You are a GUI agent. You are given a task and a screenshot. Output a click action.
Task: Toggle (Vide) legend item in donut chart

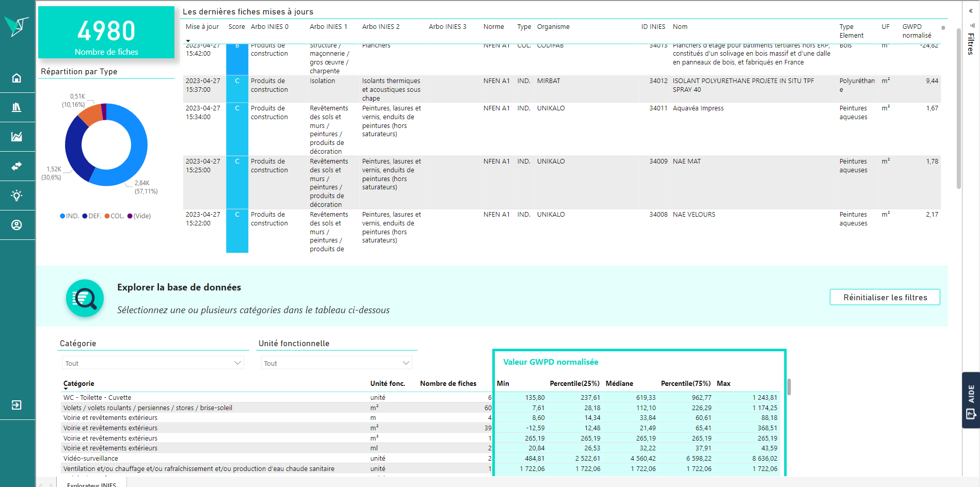tap(139, 216)
